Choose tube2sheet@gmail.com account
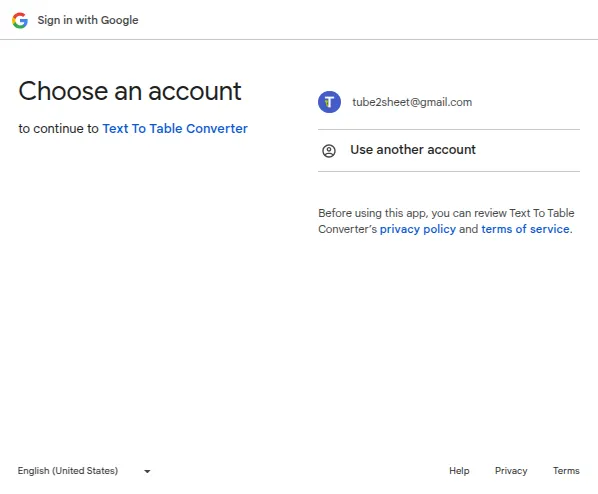The height and width of the screenshot is (494, 598). [x=448, y=102]
